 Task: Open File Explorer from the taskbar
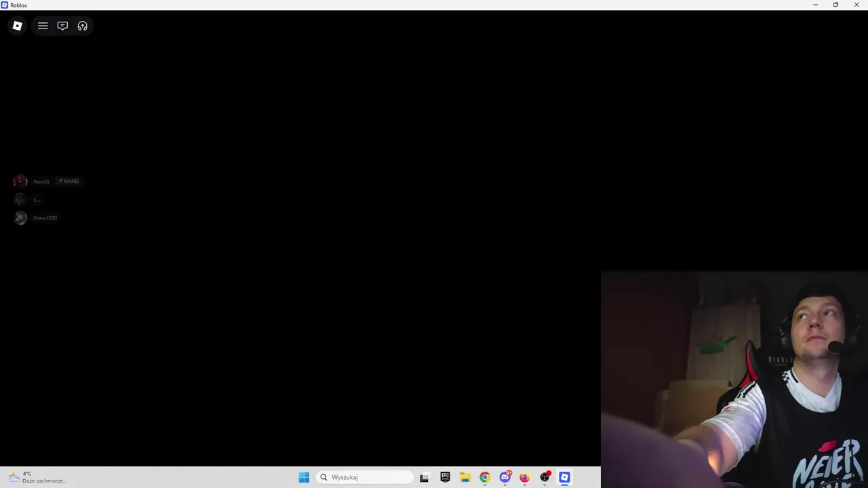click(465, 477)
